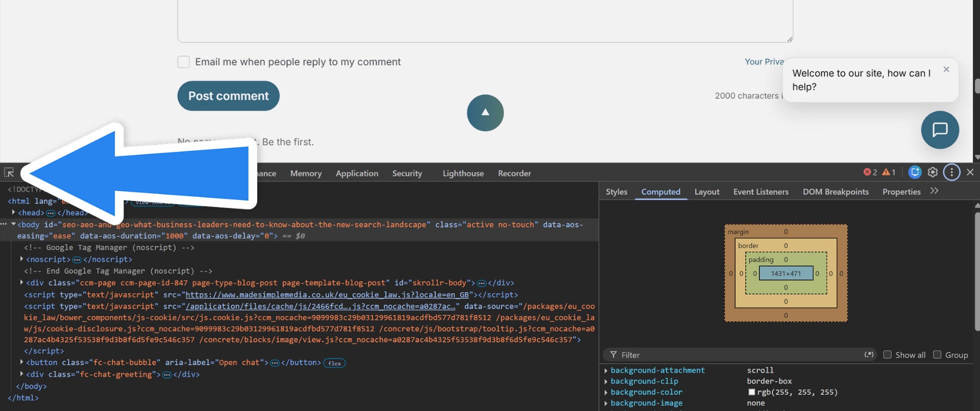
Task: Expand ellipsis in fc-chat-greeting div
Action: pyautogui.click(x=166, y=375)
